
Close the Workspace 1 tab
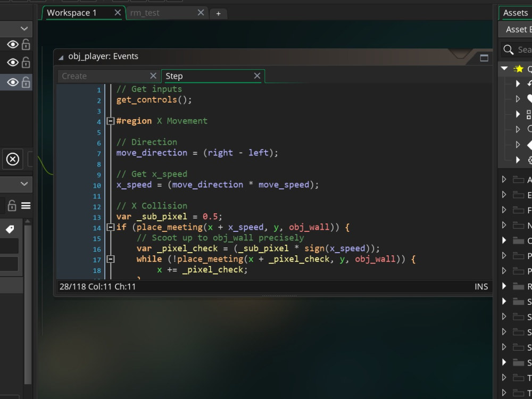118,13
